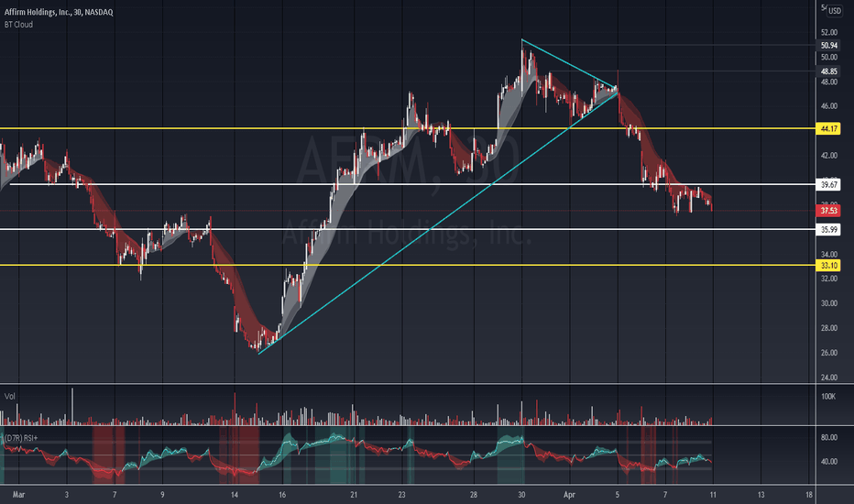Click the 34.00 price axis value
The height and width of the screenshot is (504, 854).
tap(829, 255)
